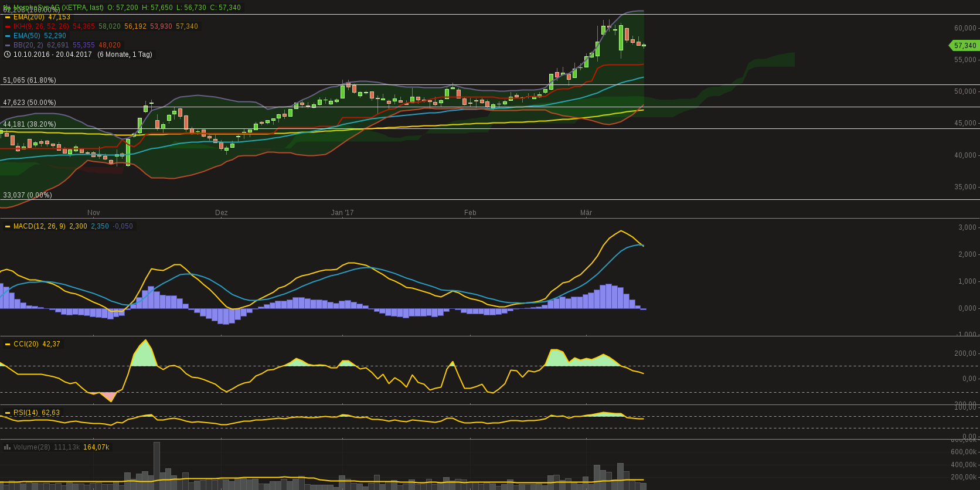Screen dimensions: 980x490
Task: Click the yellow EMA(200) legend marker
Action: (x=8, y=18)
